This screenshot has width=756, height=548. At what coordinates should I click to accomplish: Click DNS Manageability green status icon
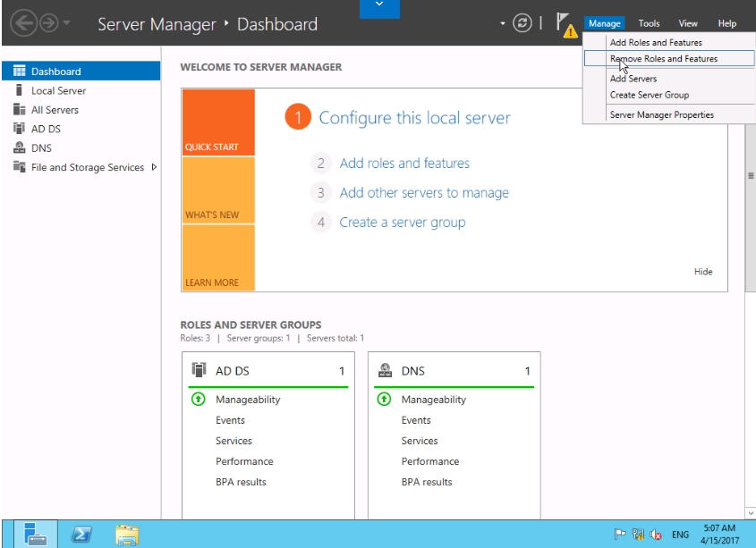point(384,399)
